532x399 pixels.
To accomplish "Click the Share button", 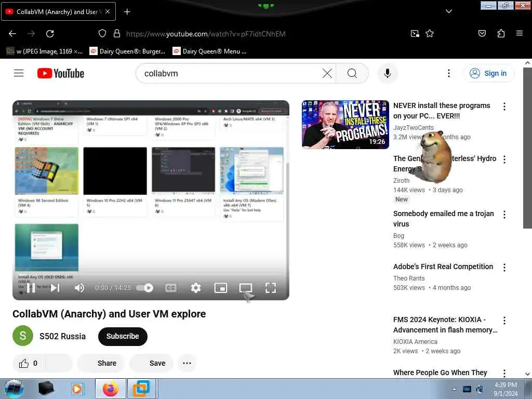I will [102, 363].
